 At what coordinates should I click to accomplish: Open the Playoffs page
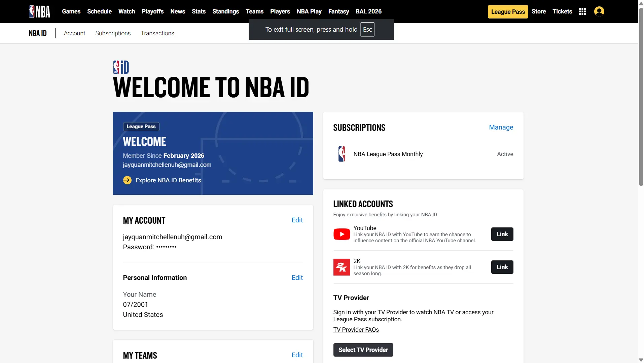153,11
